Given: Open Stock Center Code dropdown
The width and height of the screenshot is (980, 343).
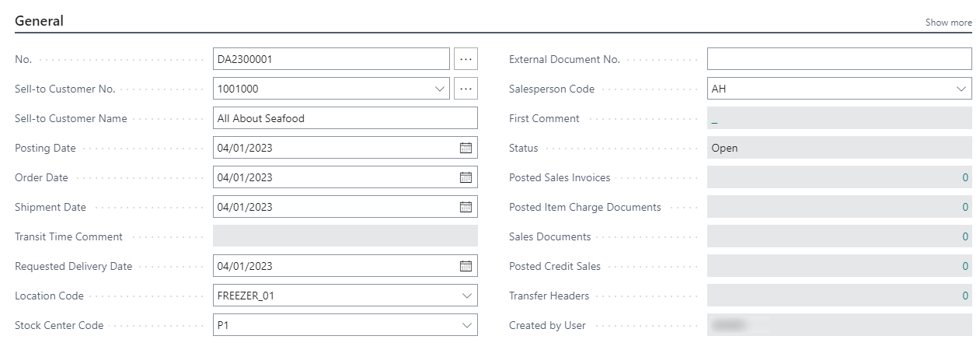Looking at the screenshot, I should click(466, 325).
